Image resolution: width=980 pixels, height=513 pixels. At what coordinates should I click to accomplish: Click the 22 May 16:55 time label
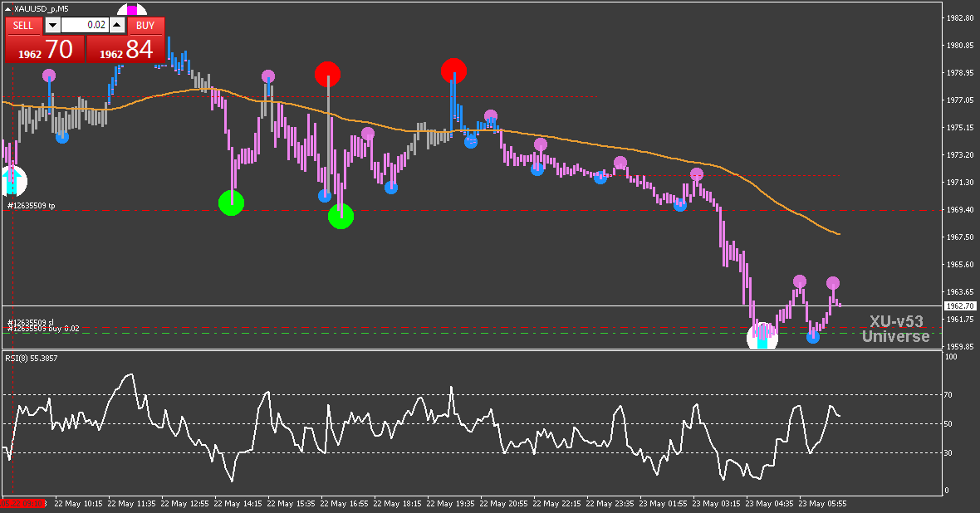click(x=344, y=504)
